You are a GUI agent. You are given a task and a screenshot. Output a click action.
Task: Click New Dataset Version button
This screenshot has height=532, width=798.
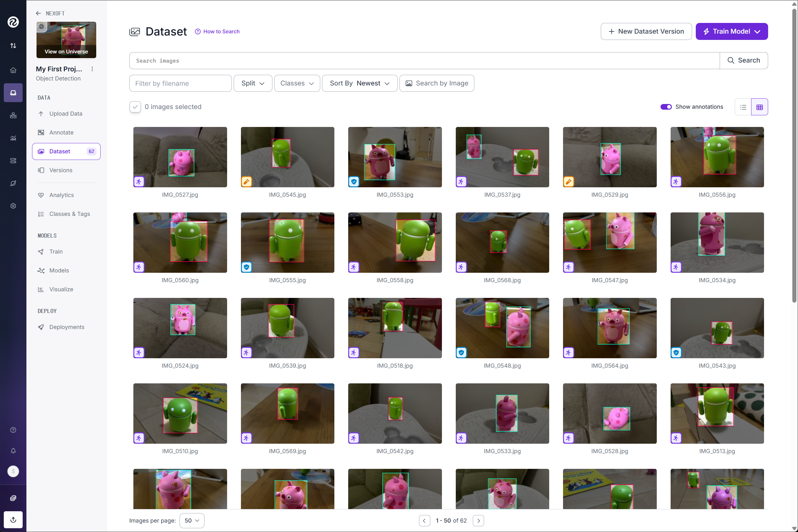tap(646, 31)
